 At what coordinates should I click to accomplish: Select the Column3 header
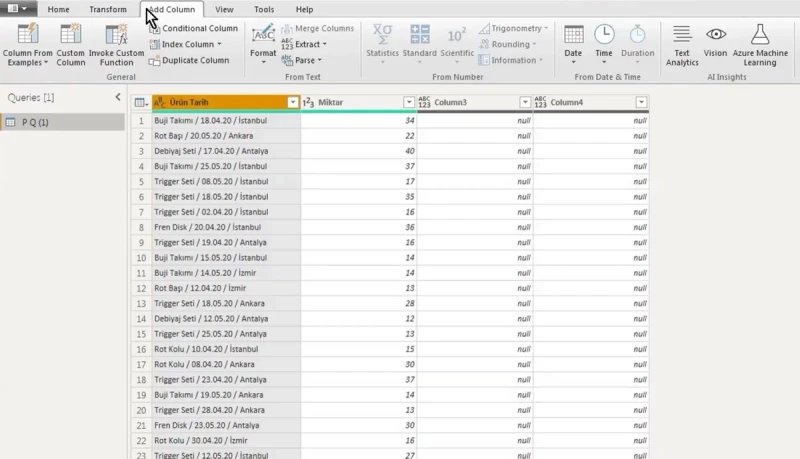475,103
